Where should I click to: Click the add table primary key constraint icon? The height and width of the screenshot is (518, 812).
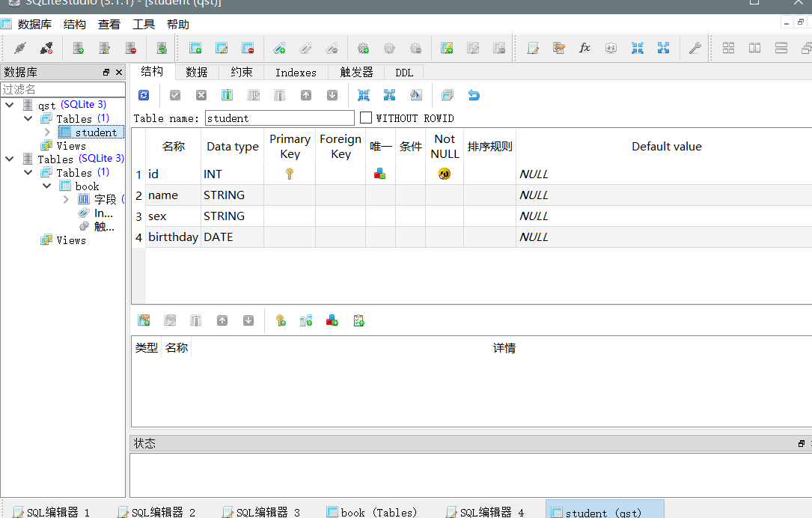click(281, 321)
